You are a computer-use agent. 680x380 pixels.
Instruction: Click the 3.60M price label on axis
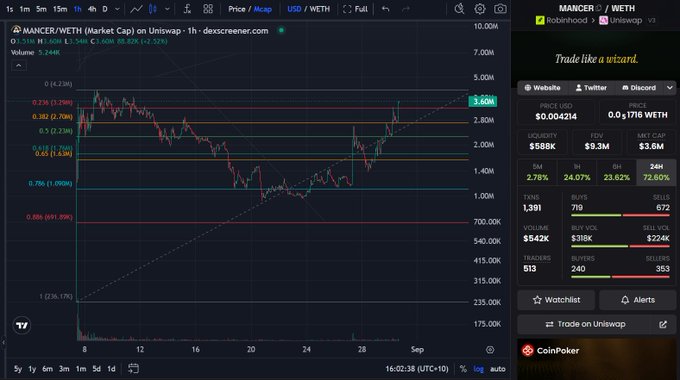[x=483, y=102]
